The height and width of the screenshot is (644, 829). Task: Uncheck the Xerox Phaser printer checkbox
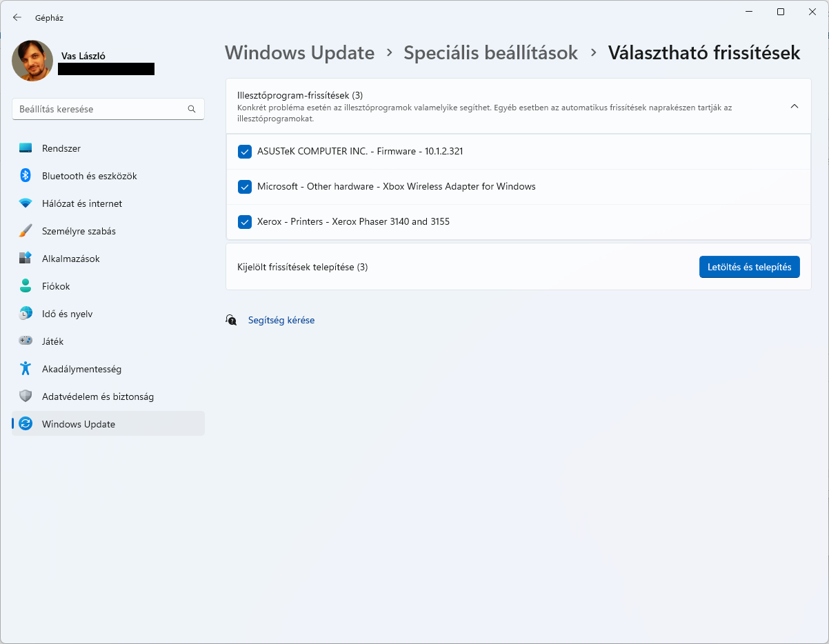(x=244, y=222)
